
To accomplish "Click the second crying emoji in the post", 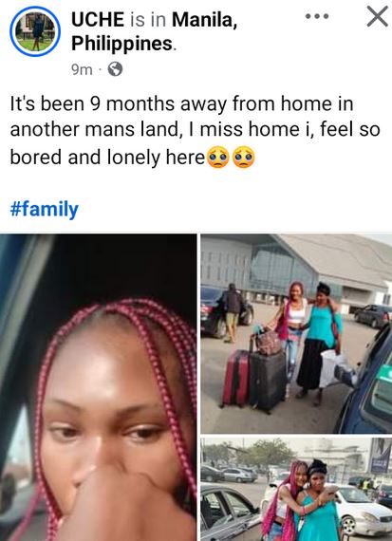I will [244, 158].
